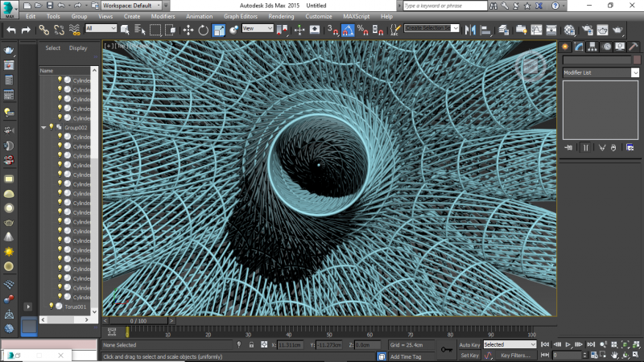Open the Key Filters dialog
Viewport: 644px width, 362px height.
click(515, 356)
